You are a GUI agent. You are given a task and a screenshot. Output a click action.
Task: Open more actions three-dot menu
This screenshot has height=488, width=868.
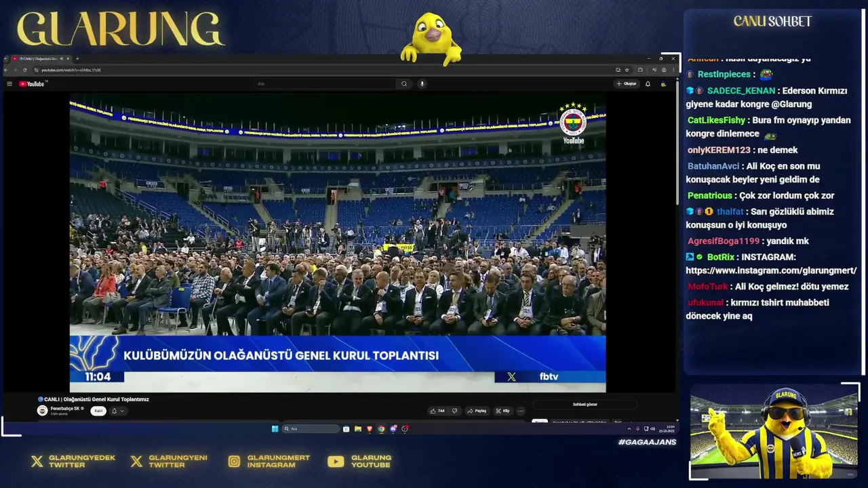[520, 411]
